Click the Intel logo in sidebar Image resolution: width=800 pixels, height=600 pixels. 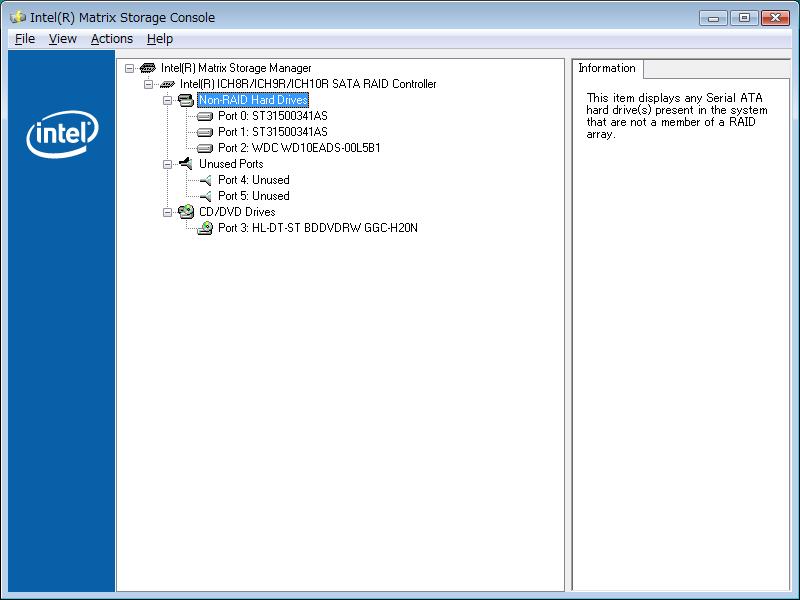coord(62,134)
